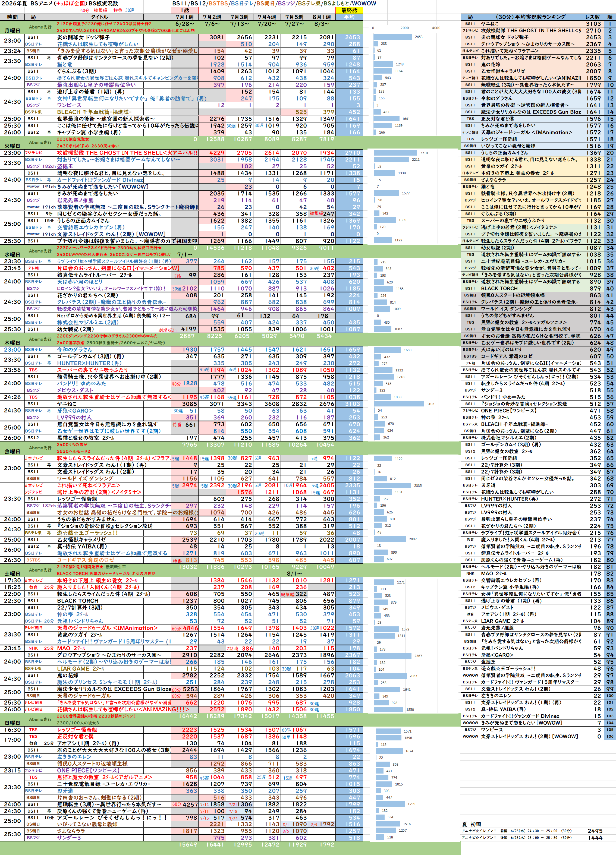Select value 4846 in 天幕のジャードゥーガル IMAnimation row
Viewport: 616px width, 855px height.
[190, 628]
